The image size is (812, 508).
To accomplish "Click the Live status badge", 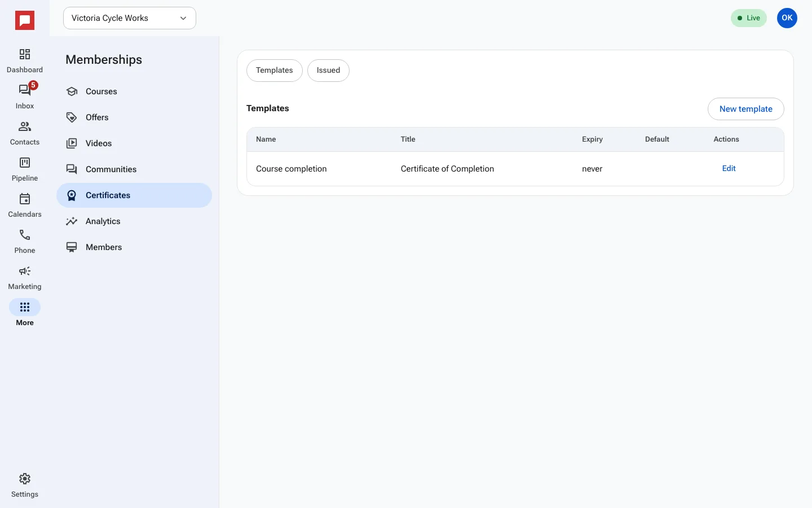I will point(749,18).
